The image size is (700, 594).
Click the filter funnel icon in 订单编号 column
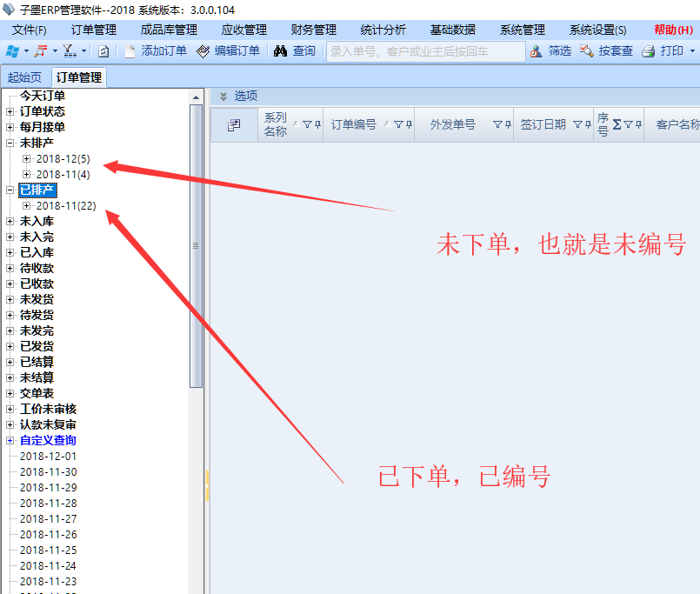click(398, 125)
